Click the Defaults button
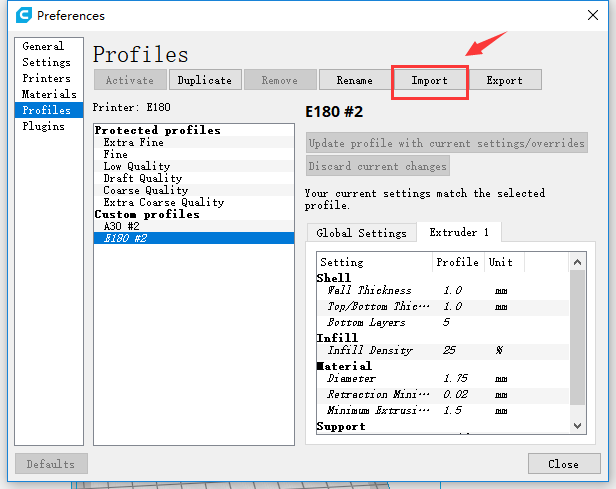Image resolution: width=616 pixels, height=489 pixels. coord(51,464)
